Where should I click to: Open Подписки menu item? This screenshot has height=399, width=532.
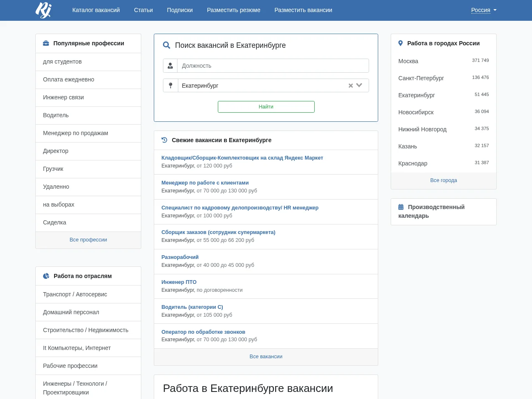(x=180, y=10)
